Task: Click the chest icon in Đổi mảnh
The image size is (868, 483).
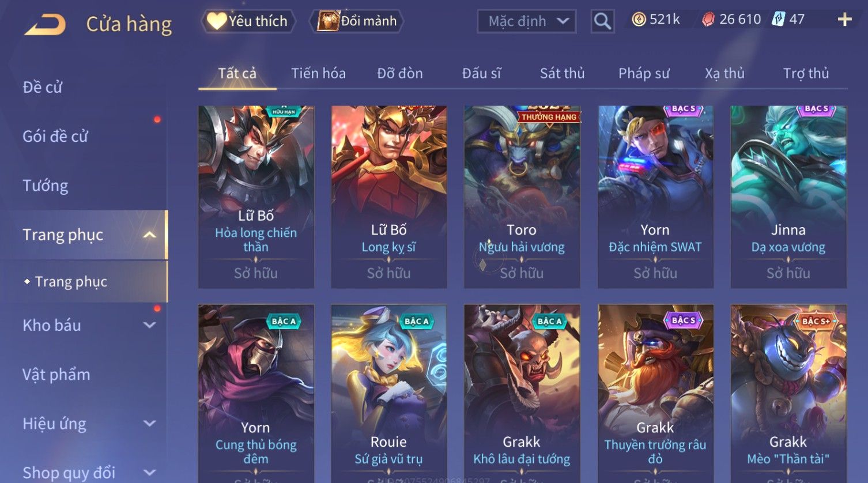Action: point(328,21)
